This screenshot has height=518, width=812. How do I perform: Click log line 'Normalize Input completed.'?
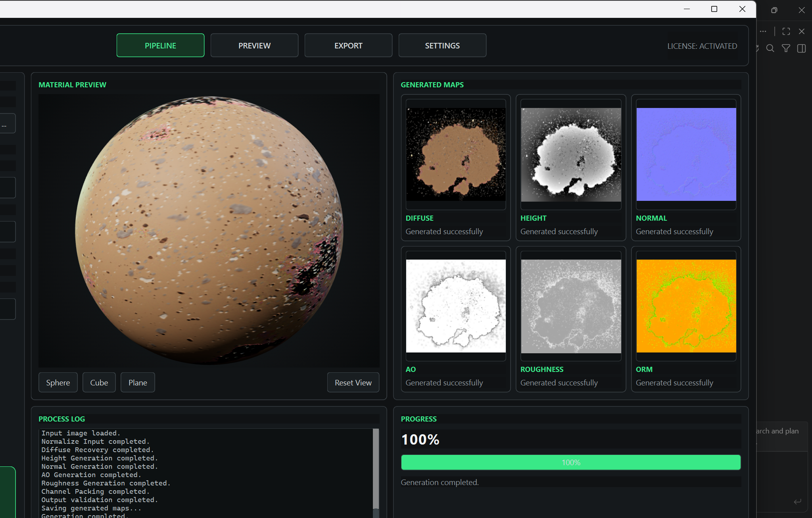pyautogui.click(x=96, y=441)
